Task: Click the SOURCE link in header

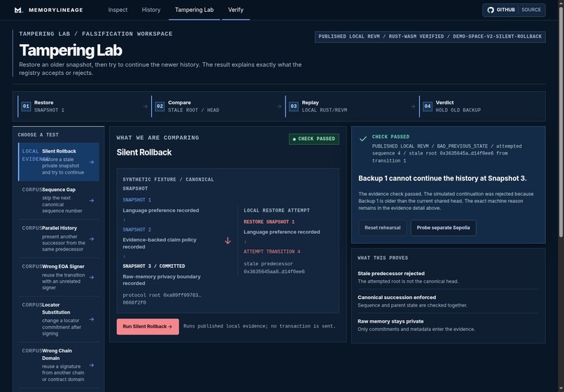Action: pos(531,10)
